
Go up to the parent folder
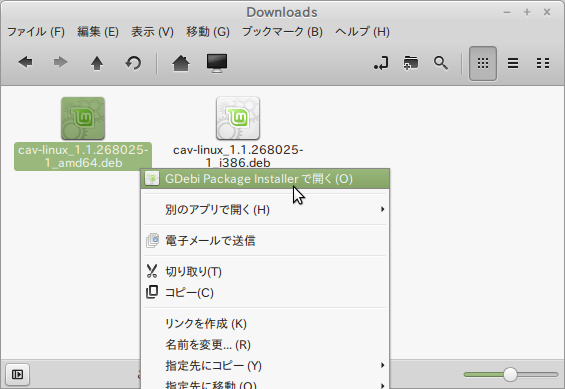coord(97,63)
